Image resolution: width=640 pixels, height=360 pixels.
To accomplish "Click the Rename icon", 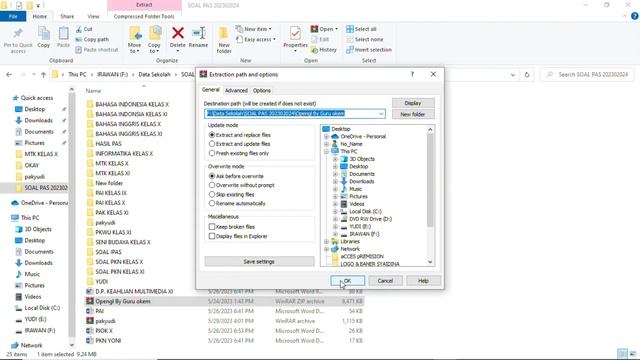I will point(198,33).
